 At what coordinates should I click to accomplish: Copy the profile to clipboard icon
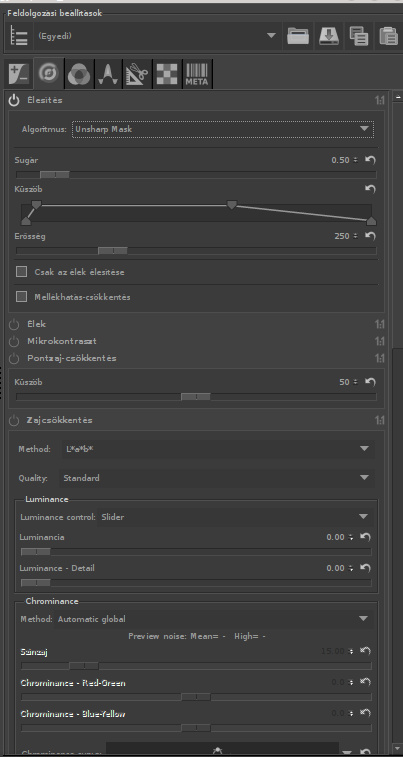[x=358, y=36]
